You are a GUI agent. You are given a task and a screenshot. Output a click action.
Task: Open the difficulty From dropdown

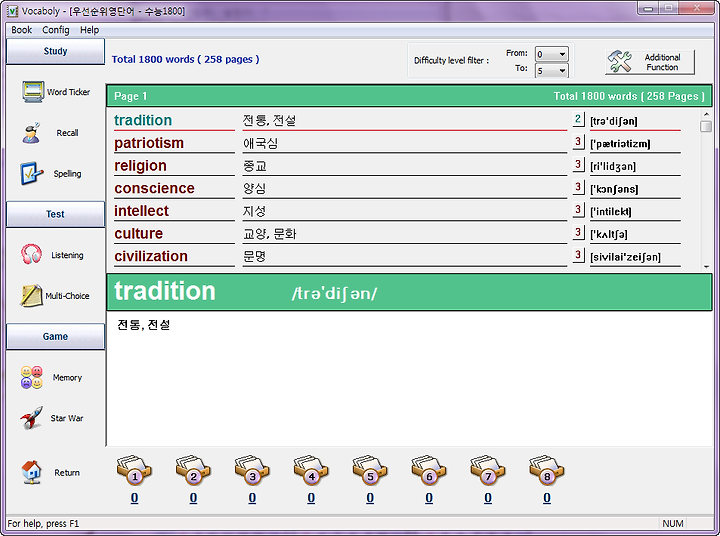(551, 54)
